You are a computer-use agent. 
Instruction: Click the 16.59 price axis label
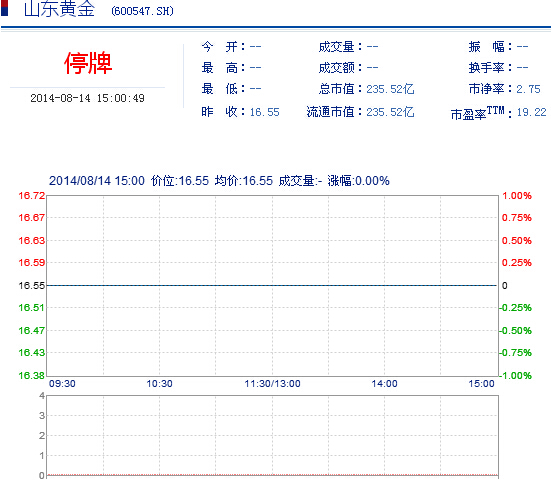[x=32, y=263]
